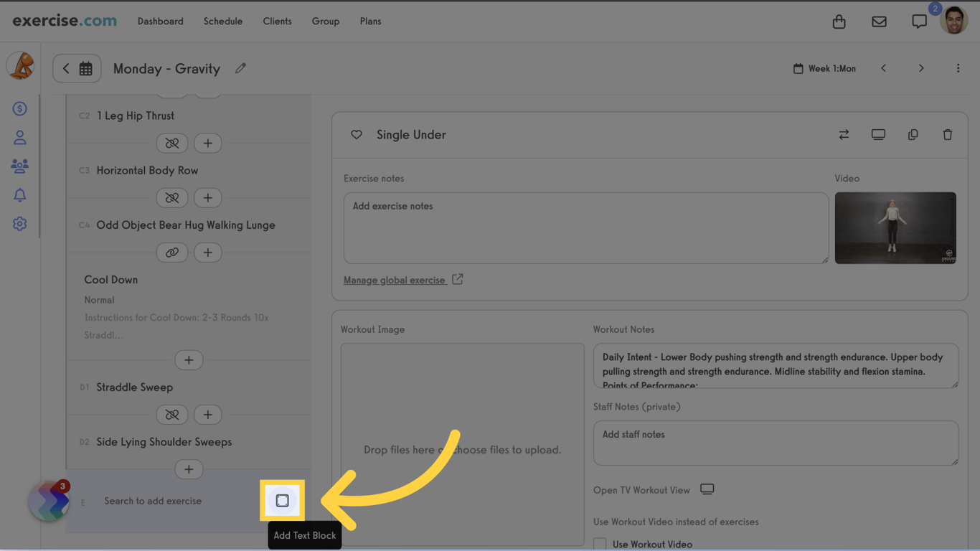Screen dimensions: 980x551
Task: Click the Staff Notes text area
Action: pyautogui.click(x=776, y=443)
